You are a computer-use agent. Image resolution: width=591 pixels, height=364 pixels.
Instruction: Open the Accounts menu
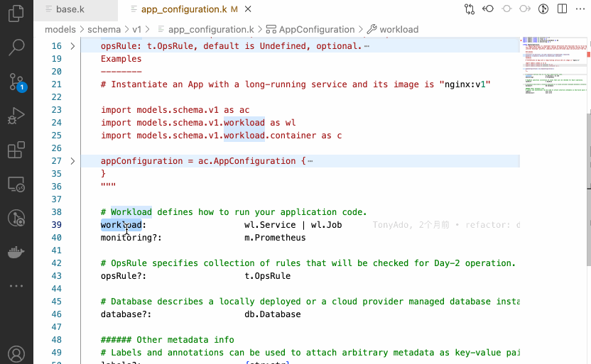(16, 354)
